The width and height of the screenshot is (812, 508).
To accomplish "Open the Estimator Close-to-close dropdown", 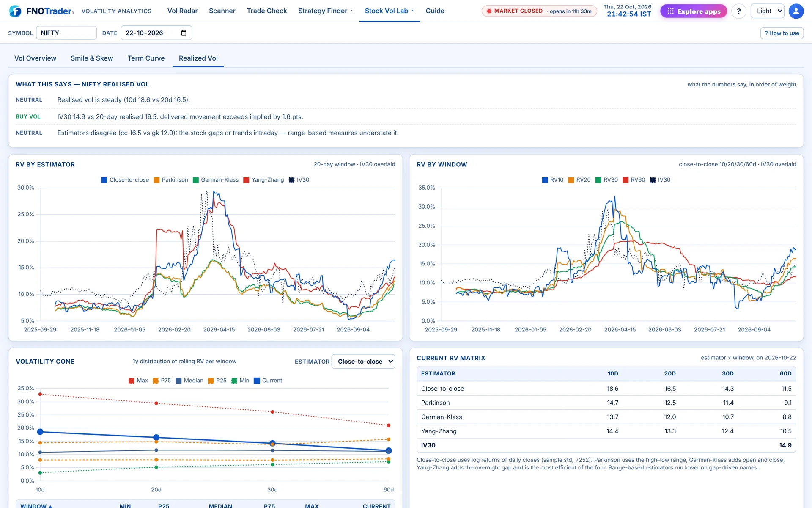I will click(363, 362).
